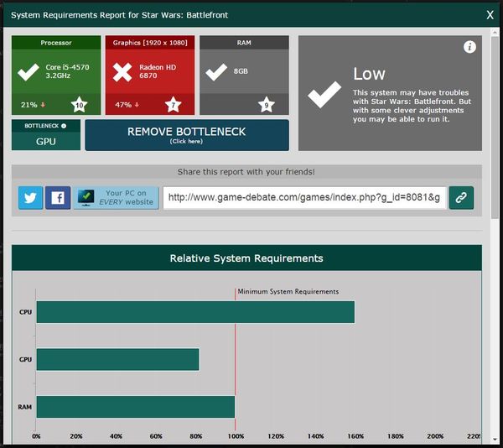The image size is (503, 448).
Task: Click the GPU bar in requirements chart
Action: (x=117, y=359)
